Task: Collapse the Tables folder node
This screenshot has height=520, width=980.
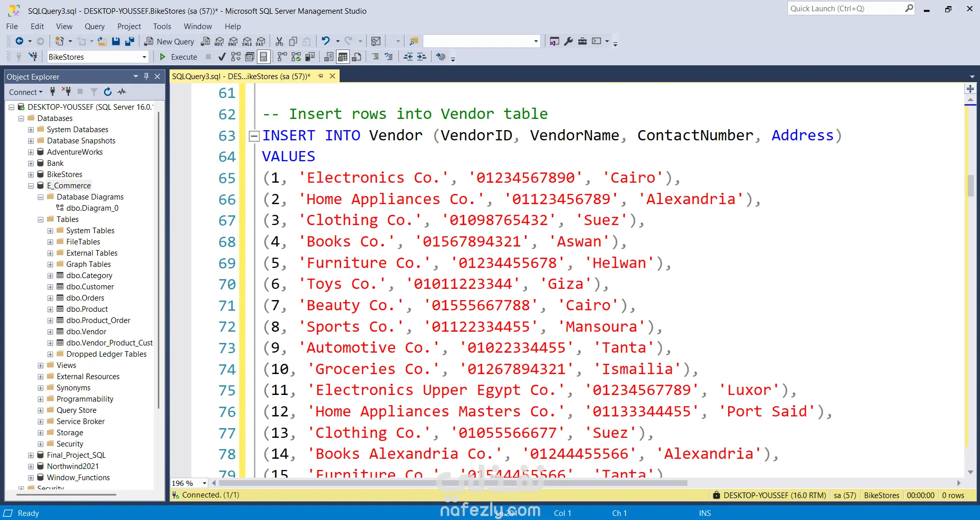Action: pyautogui.click(x=41, y=219)
